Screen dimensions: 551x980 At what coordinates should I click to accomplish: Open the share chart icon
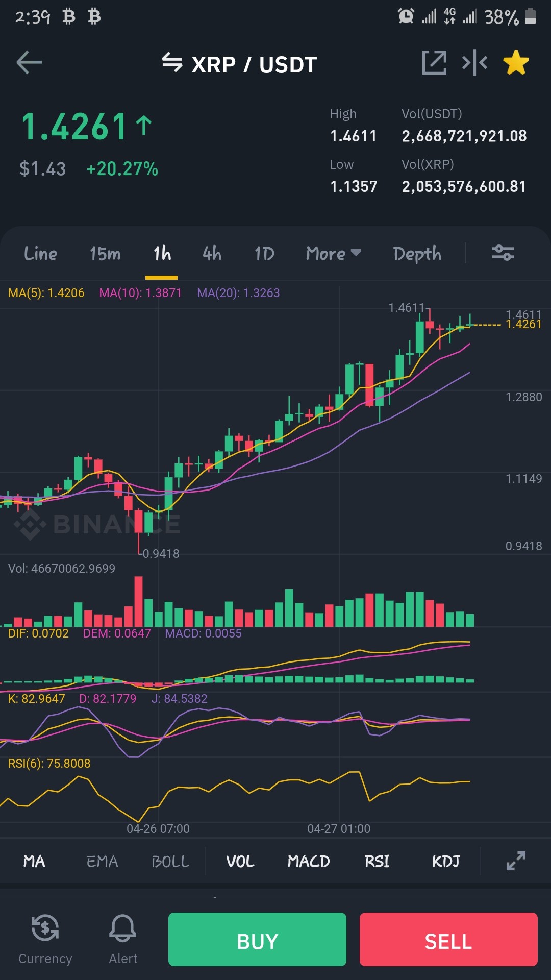pos(434,63)
